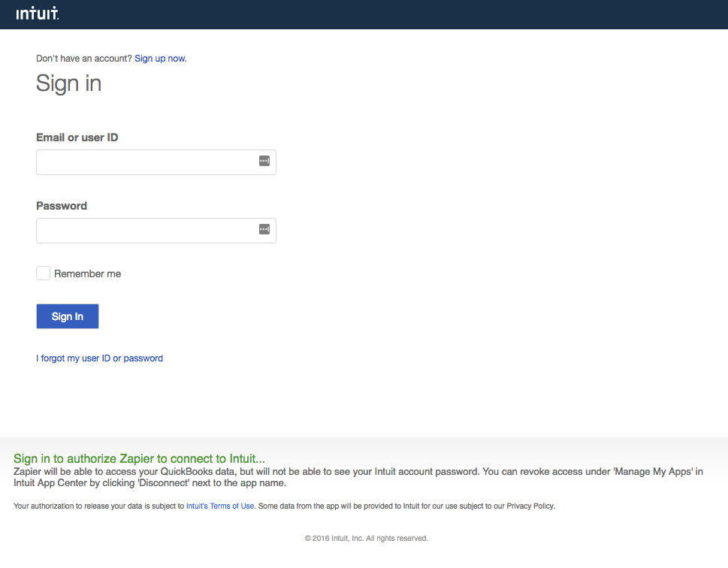This screenshot has width=728, height=568.
Task: Tick the Remember me checkbox
Action: pos(43,273)
